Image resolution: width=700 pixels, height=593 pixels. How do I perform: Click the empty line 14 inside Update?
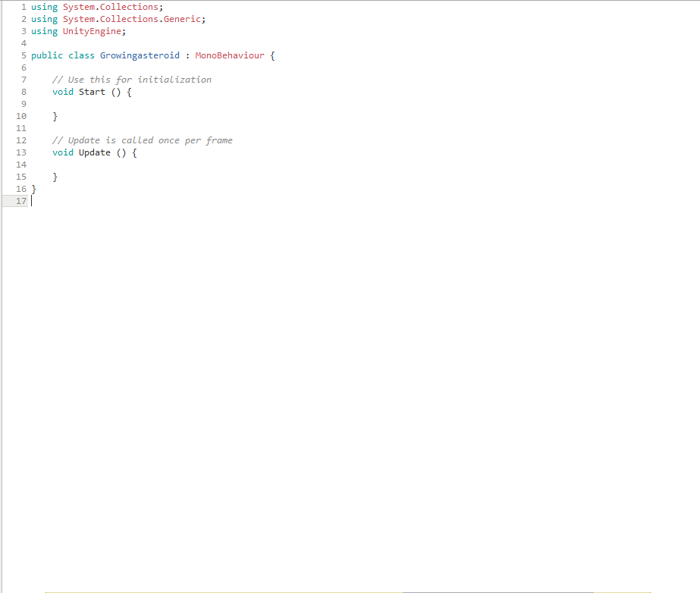pos(76,164)
